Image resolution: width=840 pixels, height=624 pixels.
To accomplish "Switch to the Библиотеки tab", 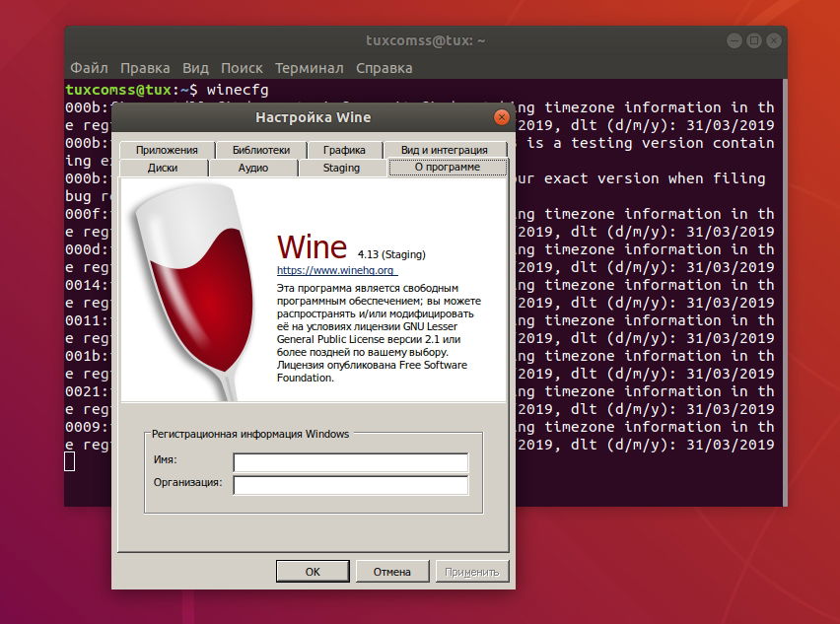I will click(261, 150).
